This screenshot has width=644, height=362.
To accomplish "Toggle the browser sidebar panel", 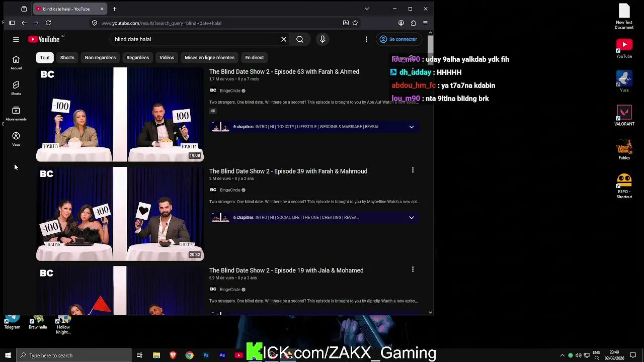I will tap(12, 23).
